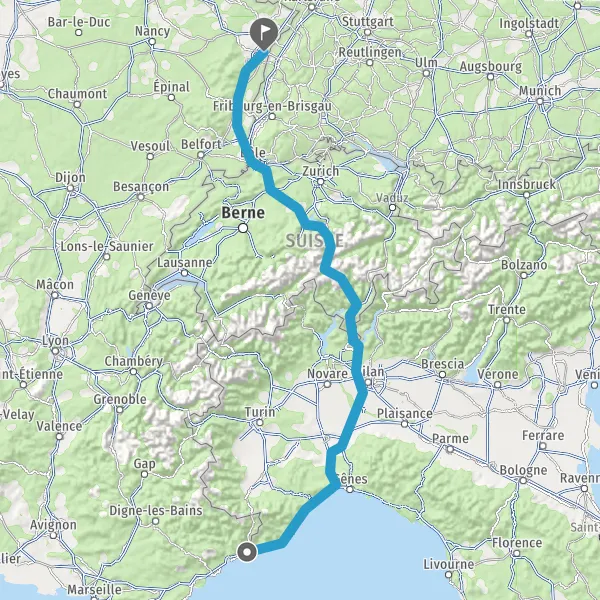Click the Bologne city label
The height and width of the screenshot is (600, 600).
point(523,470)
